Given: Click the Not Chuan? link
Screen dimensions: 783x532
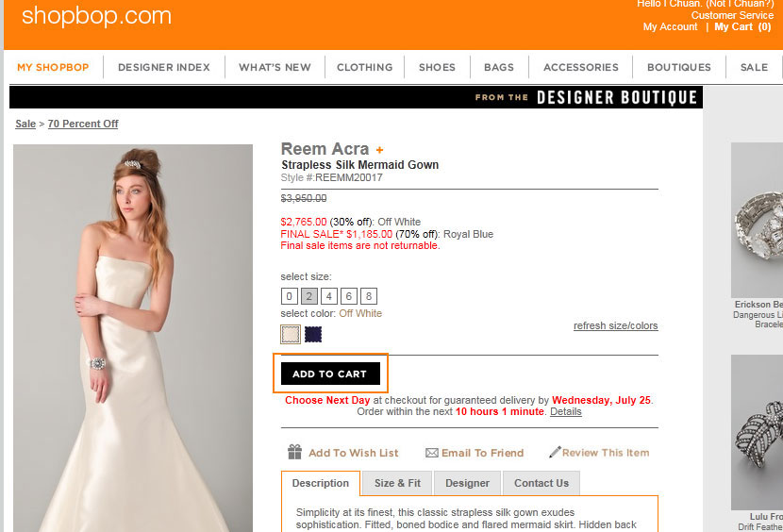Looking at the screenshot, I should point(740,4).
